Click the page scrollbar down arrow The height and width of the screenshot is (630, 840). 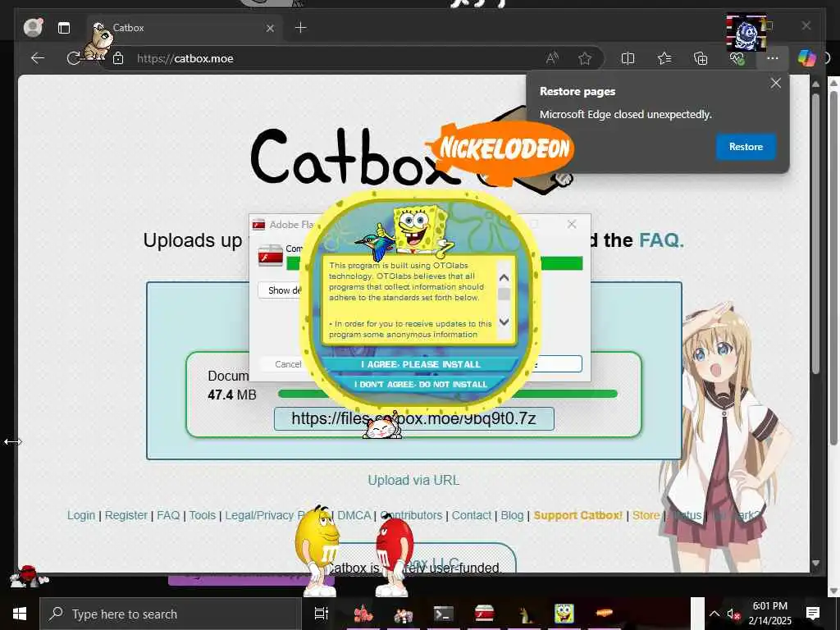pos(816,563)
